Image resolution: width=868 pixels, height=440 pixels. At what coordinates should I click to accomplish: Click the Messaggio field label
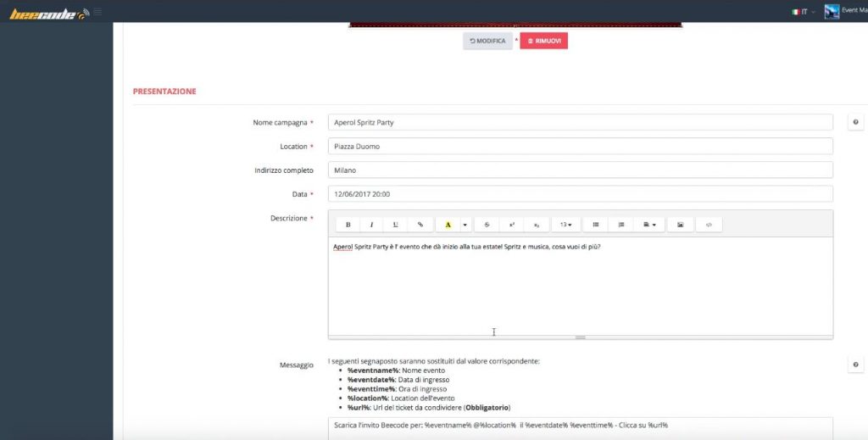[296, 365]
